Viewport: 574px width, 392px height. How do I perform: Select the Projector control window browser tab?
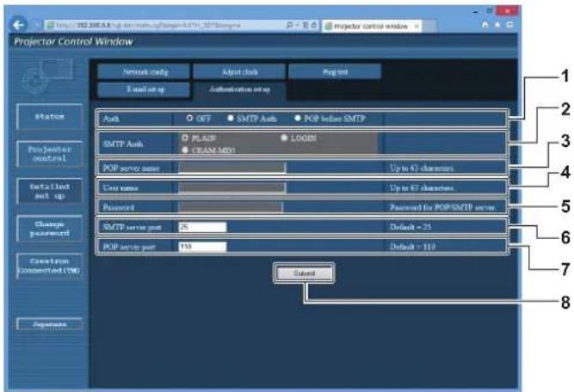[x=372, y=26]
